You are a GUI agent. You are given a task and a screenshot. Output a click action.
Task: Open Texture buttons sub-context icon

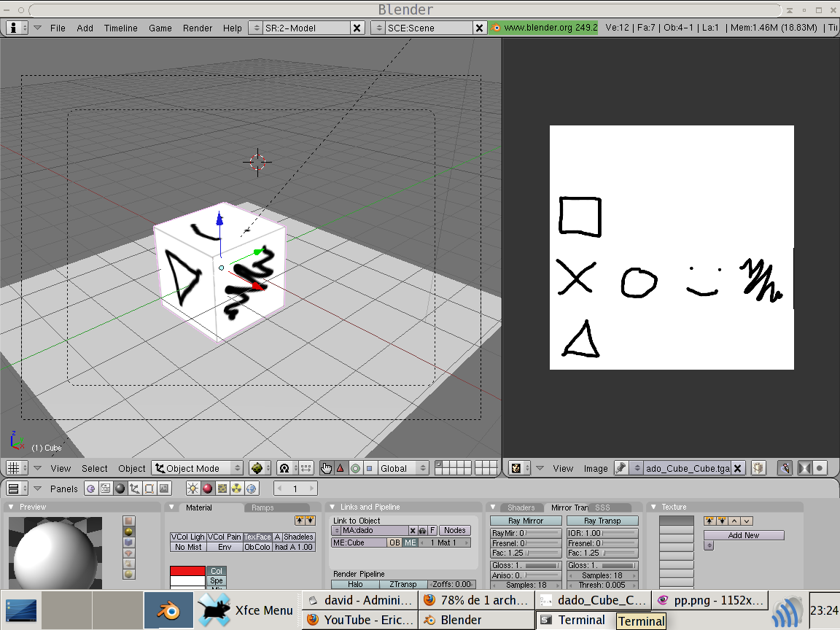[x=222, y=489]
